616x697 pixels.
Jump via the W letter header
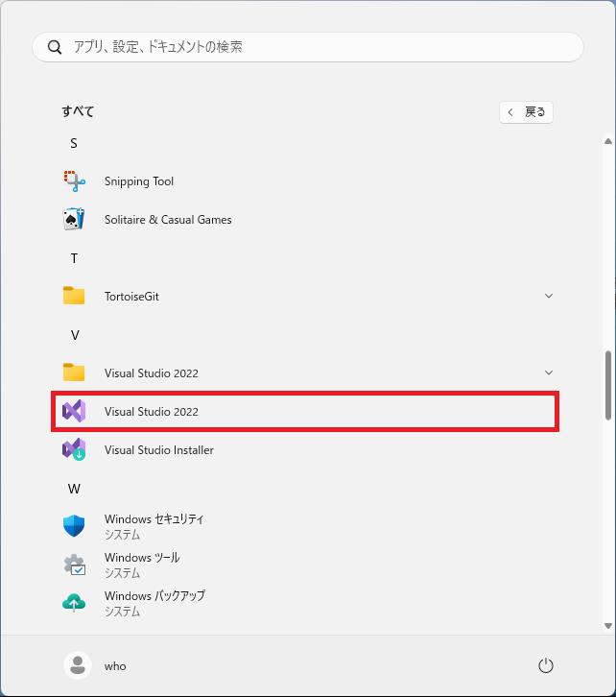74,489
